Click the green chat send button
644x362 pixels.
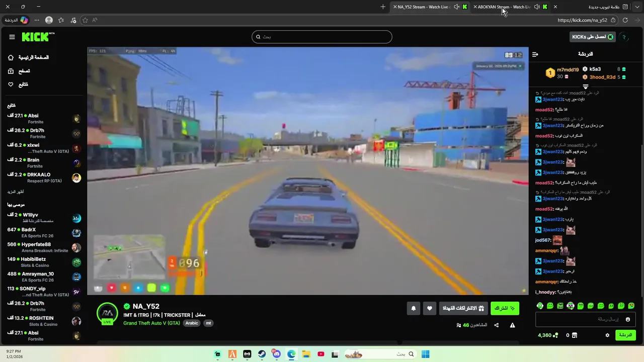click(625, 335)
